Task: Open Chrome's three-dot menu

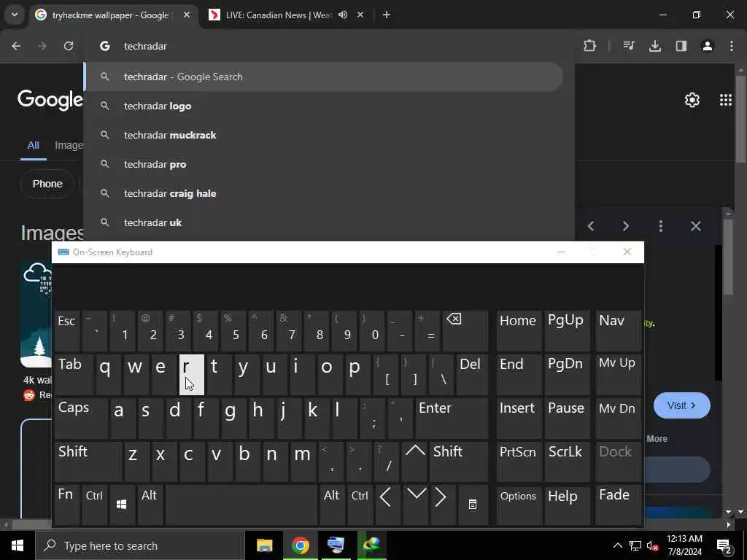Action: 732,46
